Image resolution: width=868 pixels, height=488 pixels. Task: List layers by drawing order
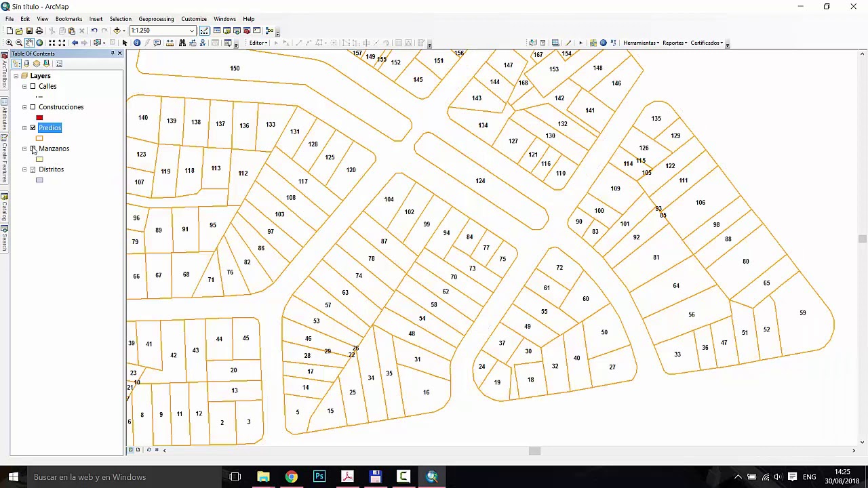16,64
